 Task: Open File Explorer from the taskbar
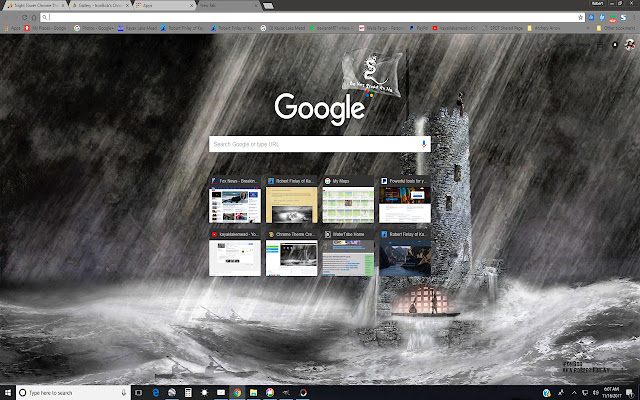pyautogui.click(x=253, y=393)
